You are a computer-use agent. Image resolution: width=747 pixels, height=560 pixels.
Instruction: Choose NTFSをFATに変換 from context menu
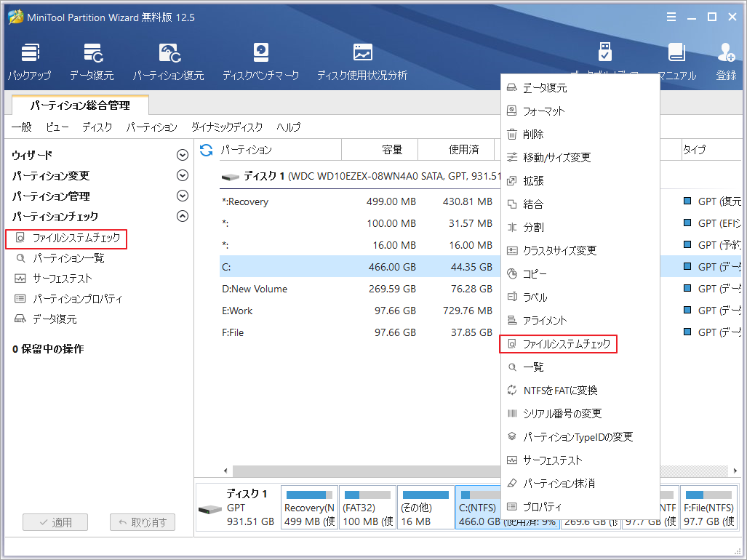tap(580, 391)
